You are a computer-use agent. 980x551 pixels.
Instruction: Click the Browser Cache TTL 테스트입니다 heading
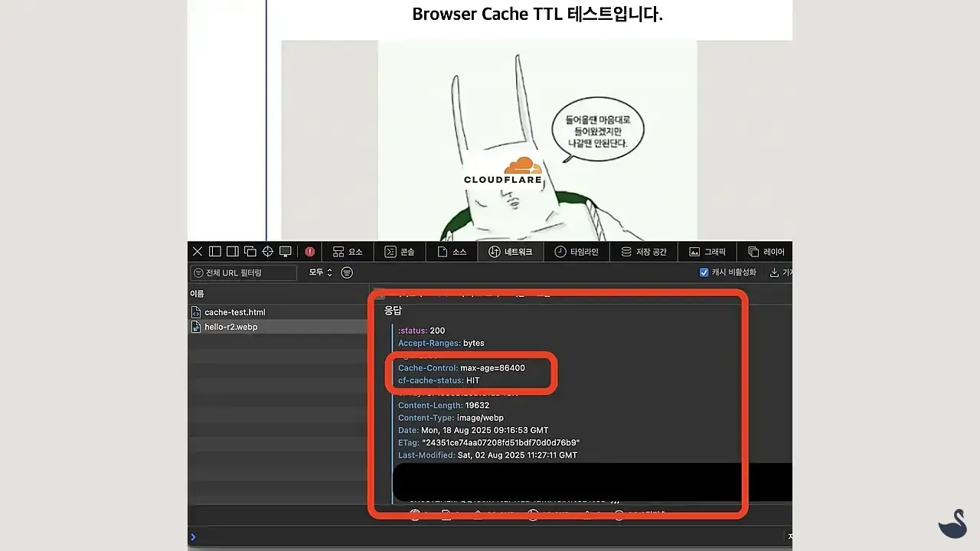pos(537,15)
